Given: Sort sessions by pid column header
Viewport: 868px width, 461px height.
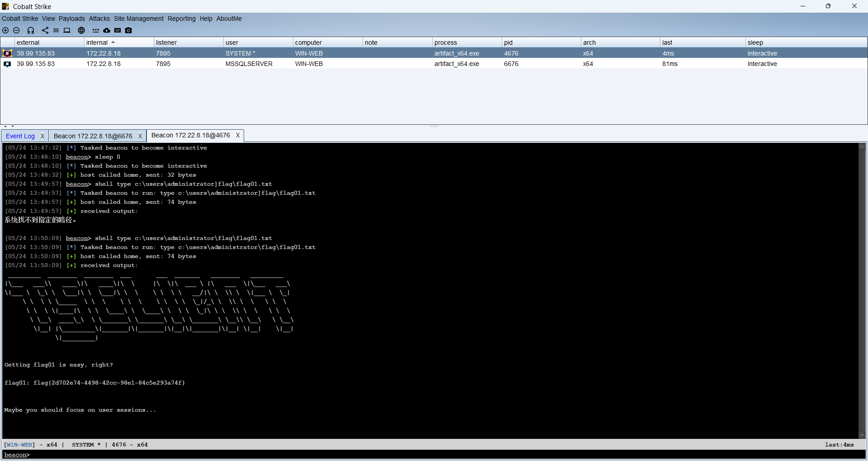Looking at the screenshot, I should (542, 42).
